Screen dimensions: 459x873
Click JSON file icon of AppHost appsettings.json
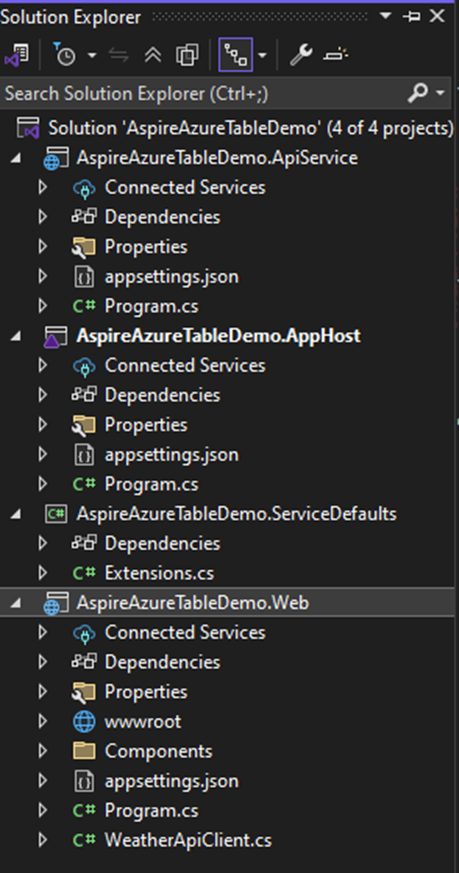[84, 455]
